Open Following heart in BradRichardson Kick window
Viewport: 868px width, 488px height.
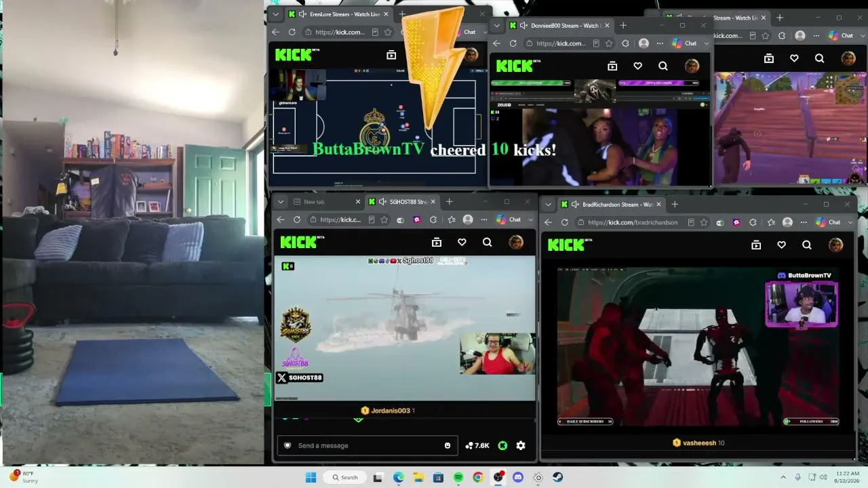pyautogui.click(x=781, y=245)
